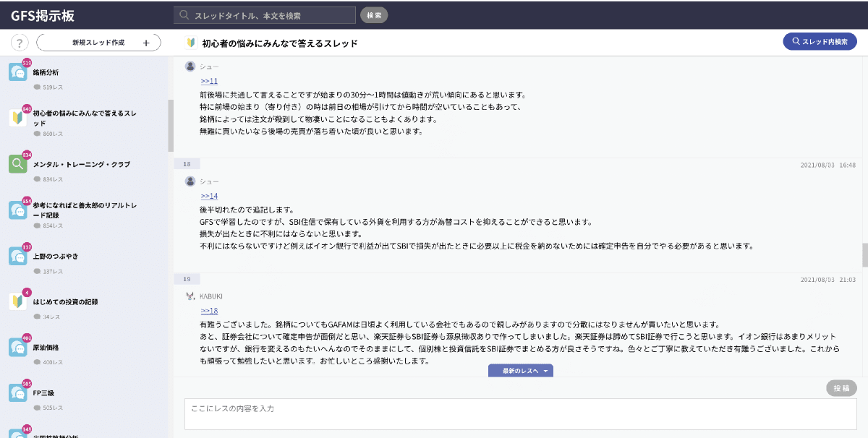Click the help question mark icon
The height and width of the screenshot is (438, 868).
(x=19, y=43)
